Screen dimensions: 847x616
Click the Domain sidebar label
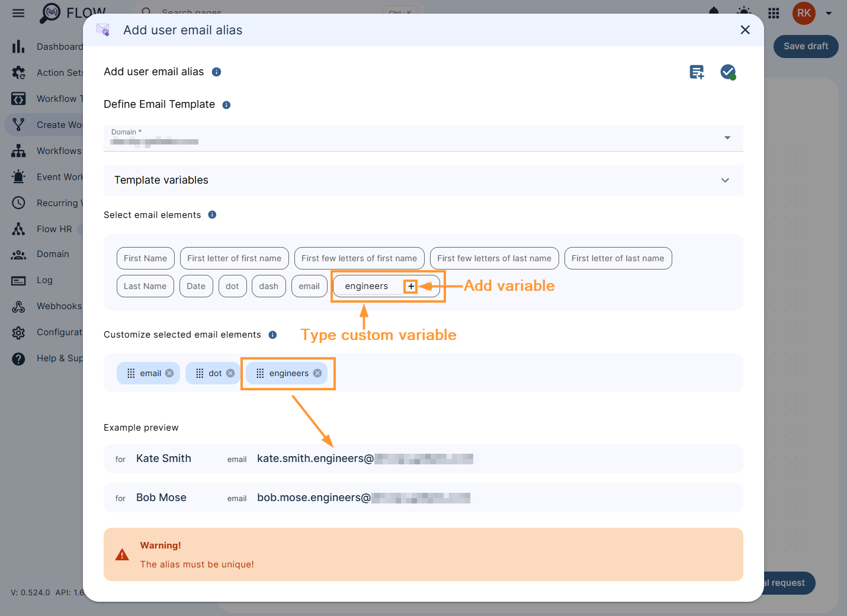(53, 254)
